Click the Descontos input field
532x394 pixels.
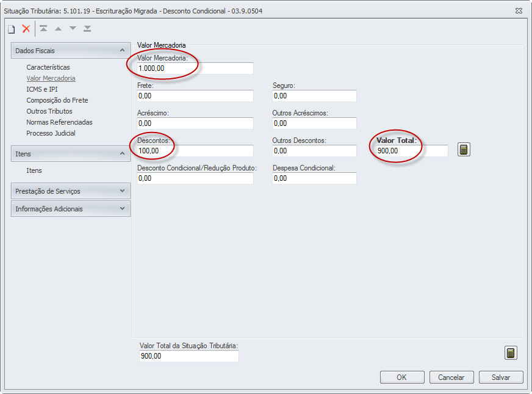click(195, 151)
